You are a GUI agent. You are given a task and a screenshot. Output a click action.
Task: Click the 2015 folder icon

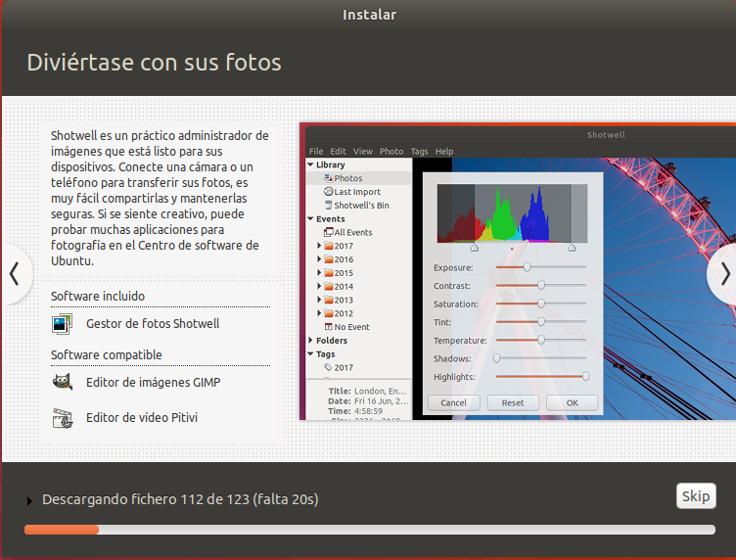coord(329,273)
